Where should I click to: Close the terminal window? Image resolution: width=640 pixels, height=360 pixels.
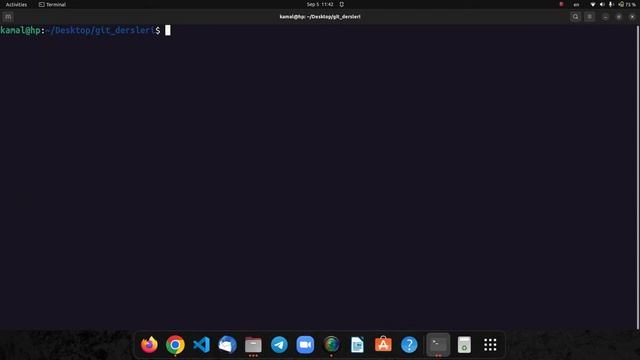point(632,17)
